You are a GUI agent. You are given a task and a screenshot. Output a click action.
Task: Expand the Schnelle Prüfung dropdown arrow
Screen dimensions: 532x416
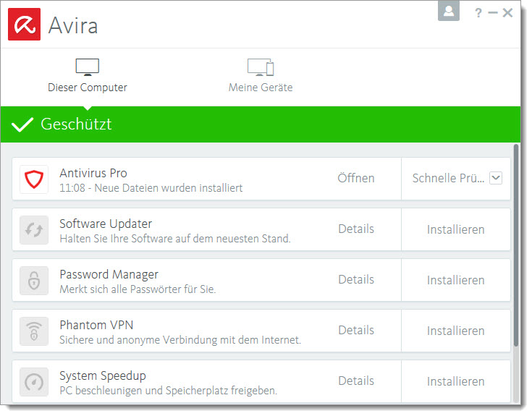click(496, 178)
